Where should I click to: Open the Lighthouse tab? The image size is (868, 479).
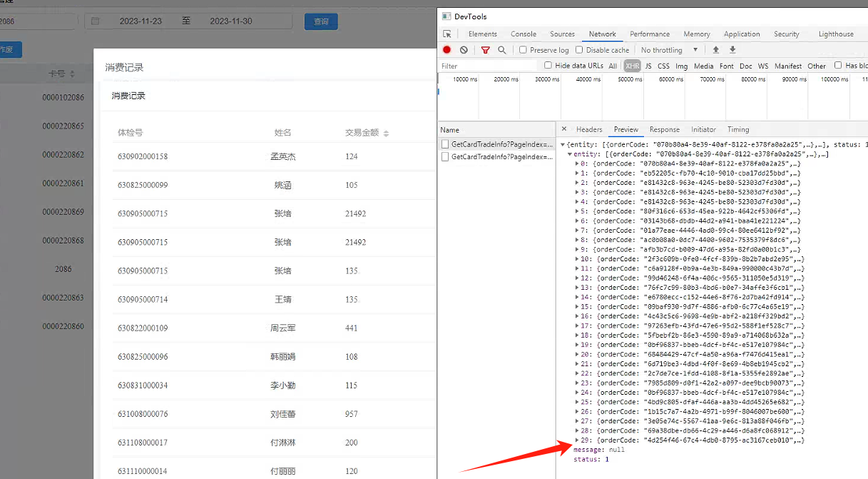click(x=836, y=34)
